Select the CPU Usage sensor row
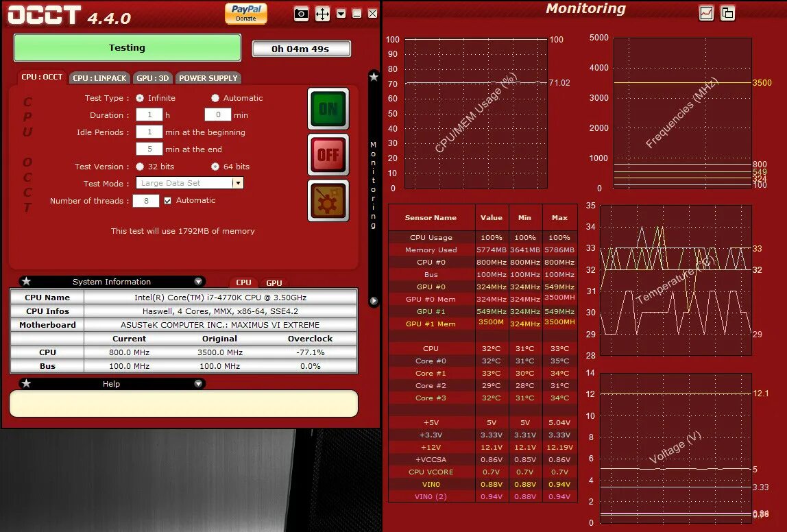 [483, 237]
